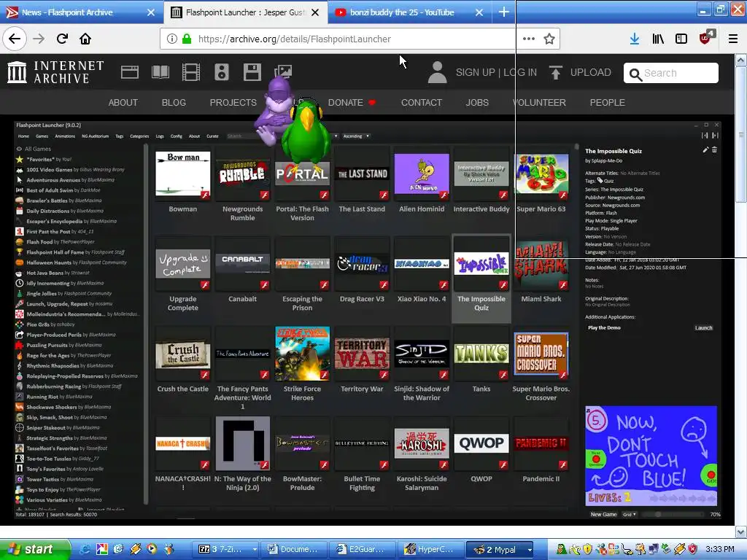This screenshot has width=747, height=560.
Task: Bookmark this page with the star
Action: (549, 39)
